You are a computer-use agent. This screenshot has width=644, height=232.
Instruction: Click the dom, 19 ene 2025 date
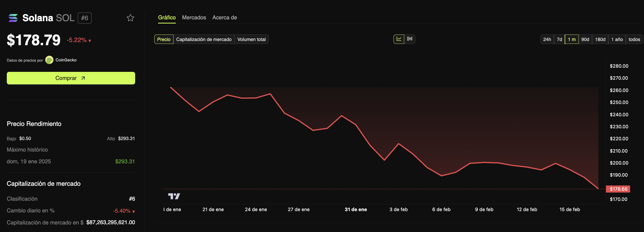pos(29,161)
